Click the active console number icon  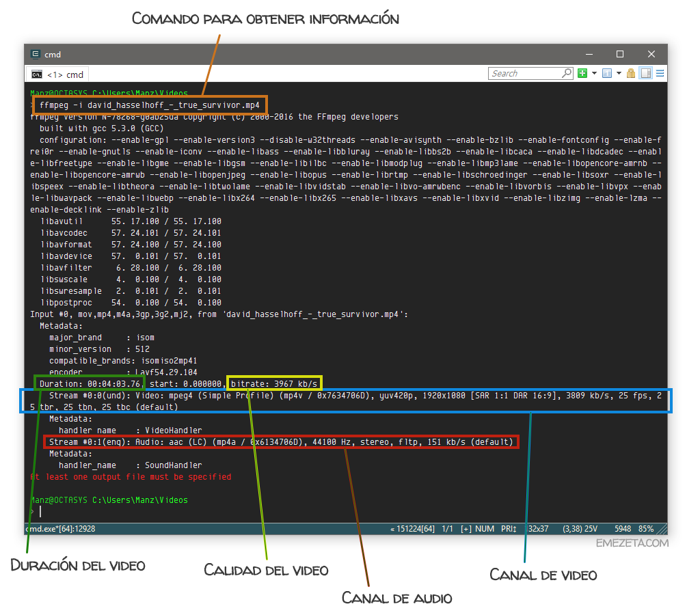coord(607,73)
